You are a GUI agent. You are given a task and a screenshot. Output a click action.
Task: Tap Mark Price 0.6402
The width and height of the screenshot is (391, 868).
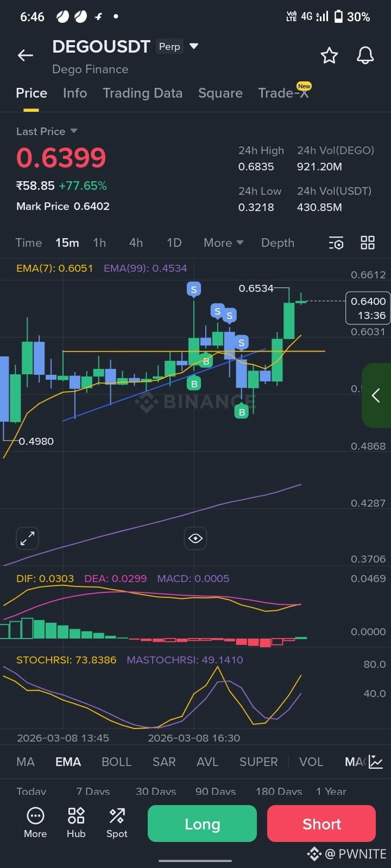click(63, 206)
